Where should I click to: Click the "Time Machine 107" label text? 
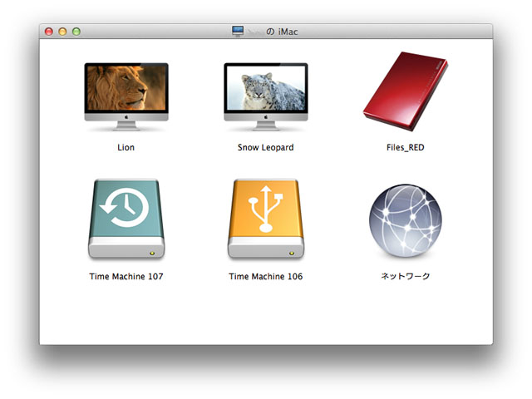[x=126, y=277]
